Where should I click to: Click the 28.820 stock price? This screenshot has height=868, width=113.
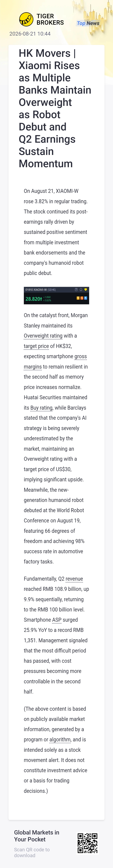pyautogui.click(x=34, y=299)
